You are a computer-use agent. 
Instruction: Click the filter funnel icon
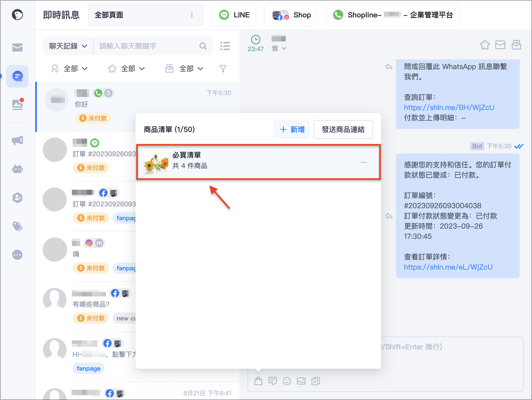223,69
